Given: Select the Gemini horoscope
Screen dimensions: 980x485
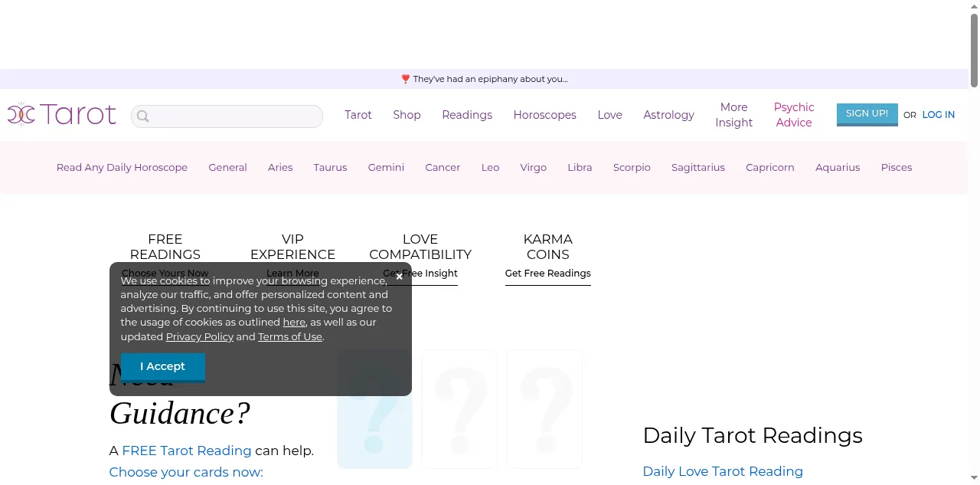Looking at the screenshot, I should click(386, 167).
